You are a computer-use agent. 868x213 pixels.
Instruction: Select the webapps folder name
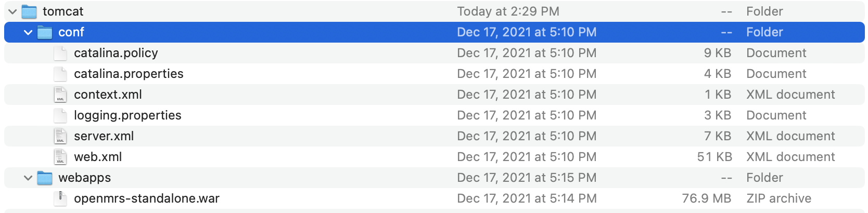pos(84,178)
